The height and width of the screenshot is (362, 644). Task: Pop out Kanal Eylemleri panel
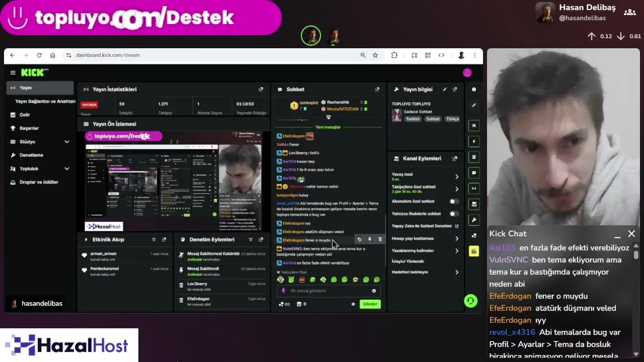(x=455, y=158)
